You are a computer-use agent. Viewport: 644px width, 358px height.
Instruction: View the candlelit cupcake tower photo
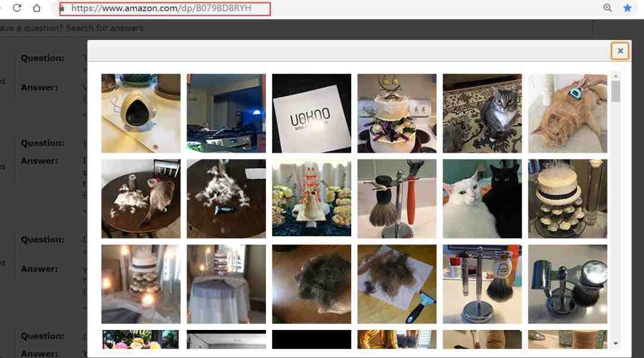pyautogui.click(x=141, y=285)
